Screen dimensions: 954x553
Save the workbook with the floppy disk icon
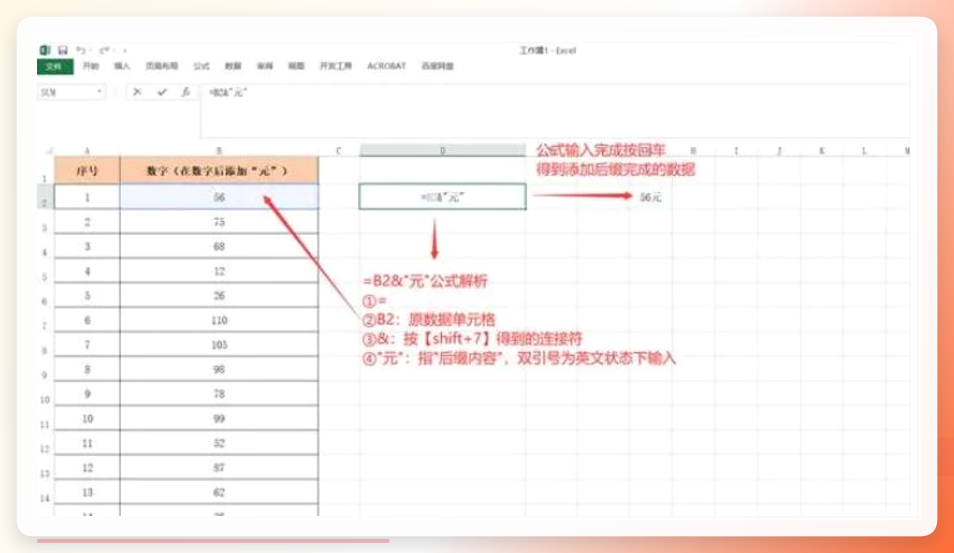point(63,50)
